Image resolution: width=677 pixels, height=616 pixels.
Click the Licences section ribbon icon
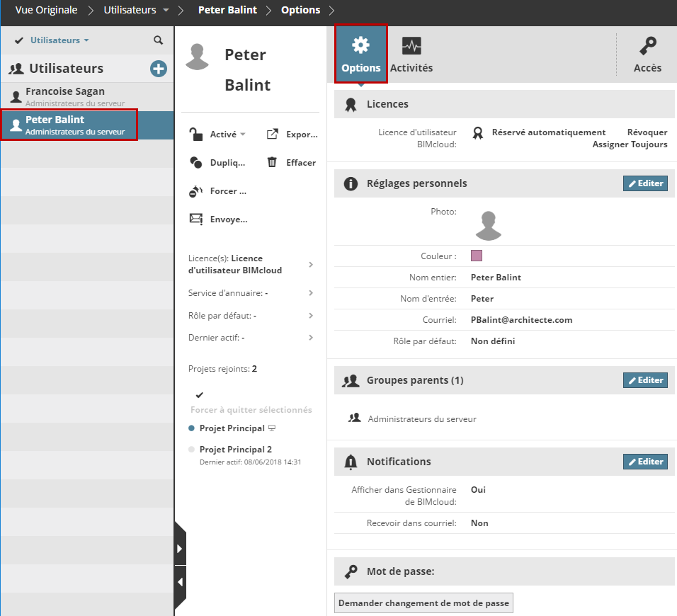(351, 104)
